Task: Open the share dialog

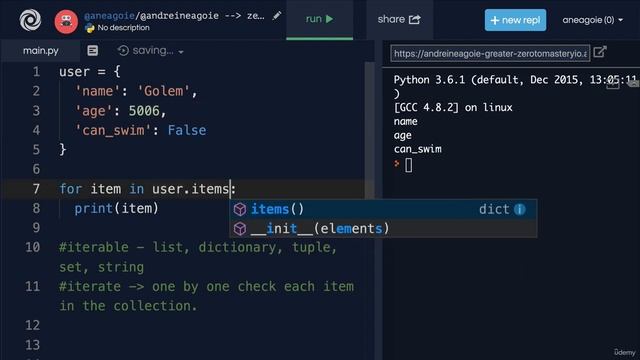Action: pyautogui.click(x=399, y=19)
